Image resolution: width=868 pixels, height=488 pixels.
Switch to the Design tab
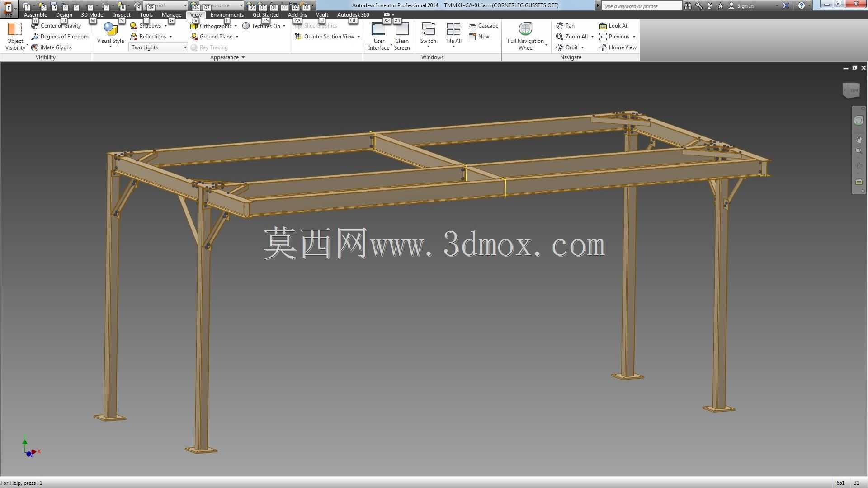tap(64, 15)
